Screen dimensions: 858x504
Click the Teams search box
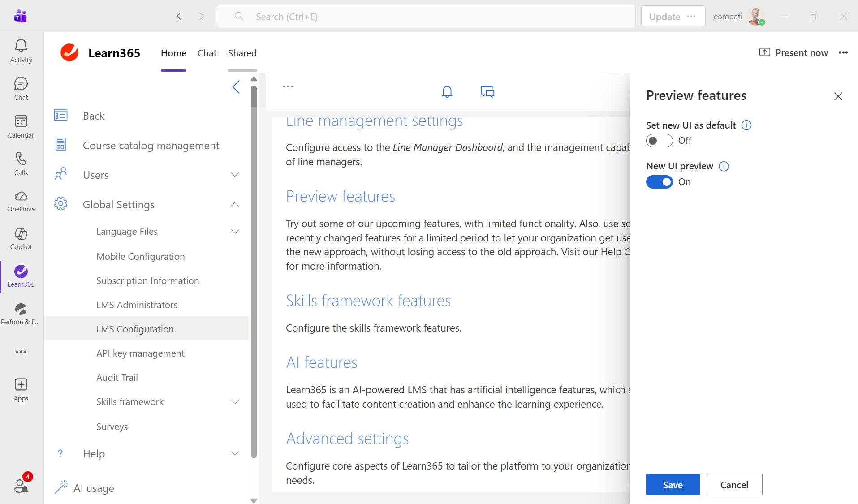pos(425,17)
